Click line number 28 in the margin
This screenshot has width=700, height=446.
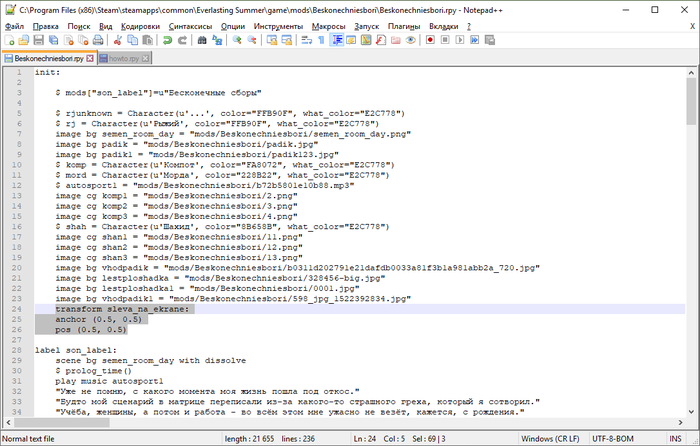click(17, 350)
